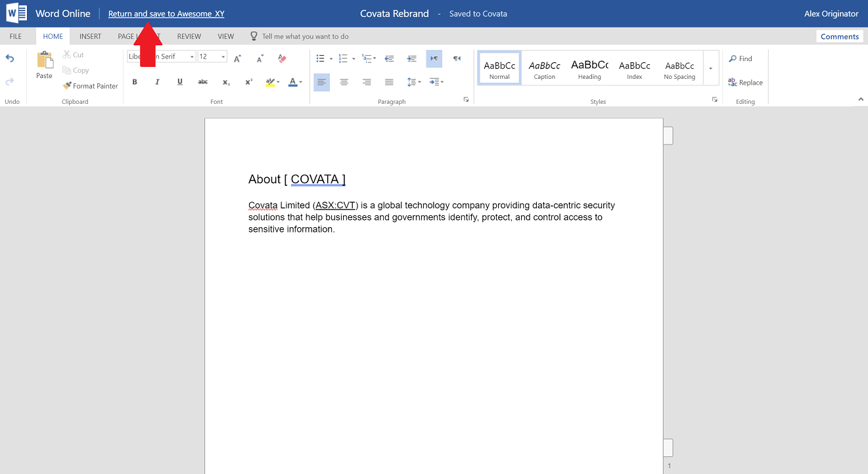Click the Find magnifier button

pos(741,58)
